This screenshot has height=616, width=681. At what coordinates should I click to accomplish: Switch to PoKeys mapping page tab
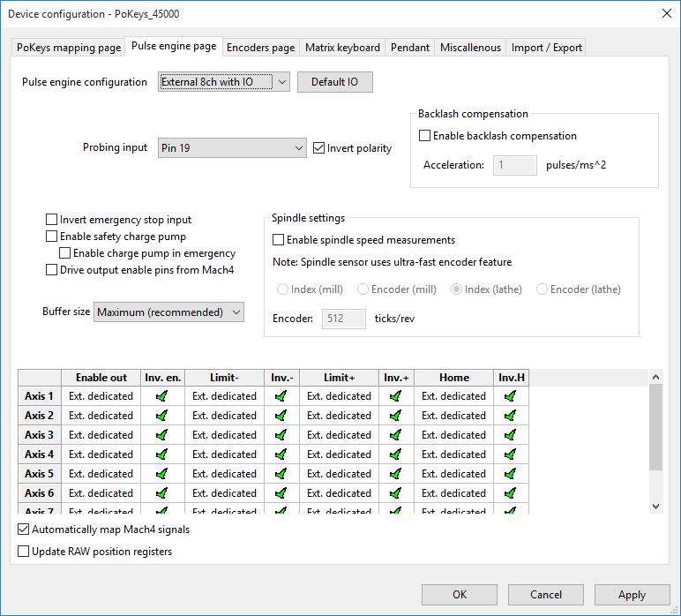(69, 48)
